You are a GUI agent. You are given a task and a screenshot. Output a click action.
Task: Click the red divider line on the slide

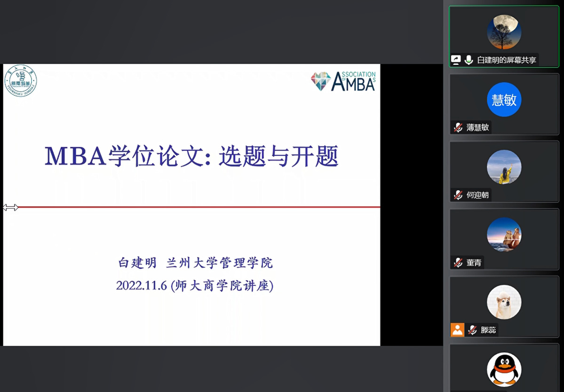[x=198, y=207]
